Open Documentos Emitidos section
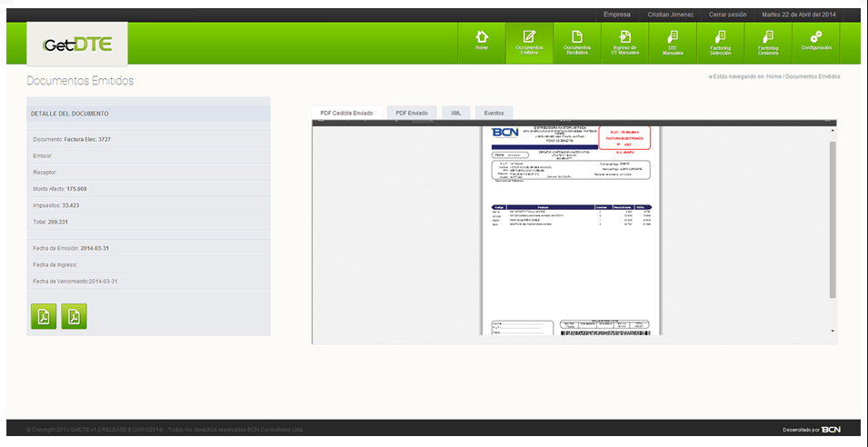The image size is (868, 447). tap(529, 41)
